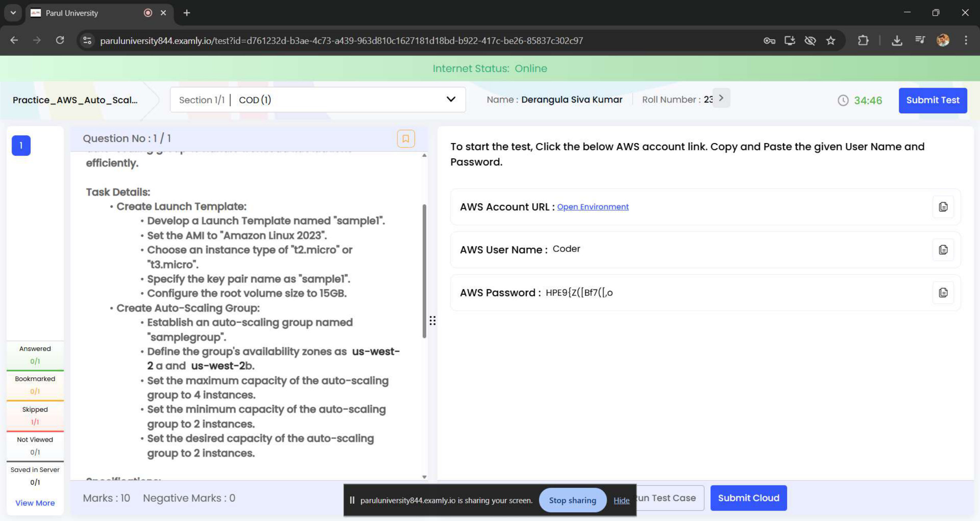980x521 pixels.
Task: Click the AWS password text HPE9{Z([Bf7([,o
Action: pyautogui.click(x=579, y=292)
